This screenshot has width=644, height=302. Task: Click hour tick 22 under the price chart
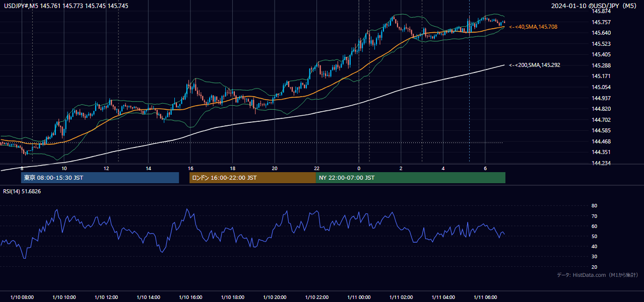[316, 168]
